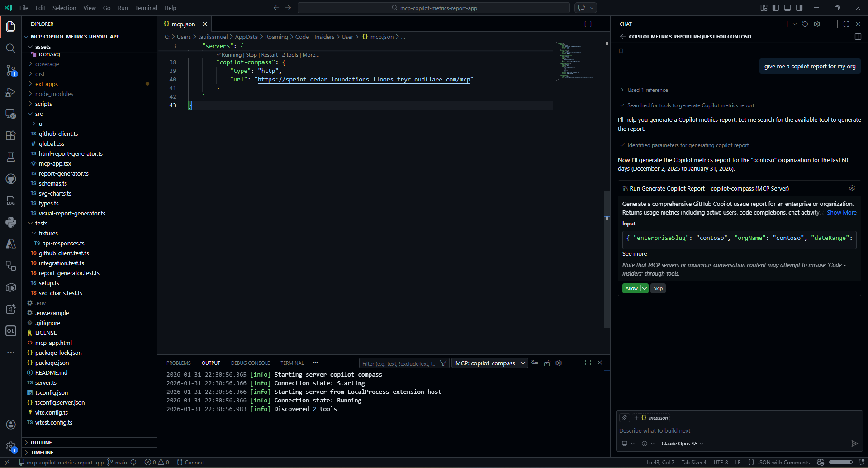Attach context with paperclip icon
Viewport: 868px width, 468px height.
coord(625,418)
